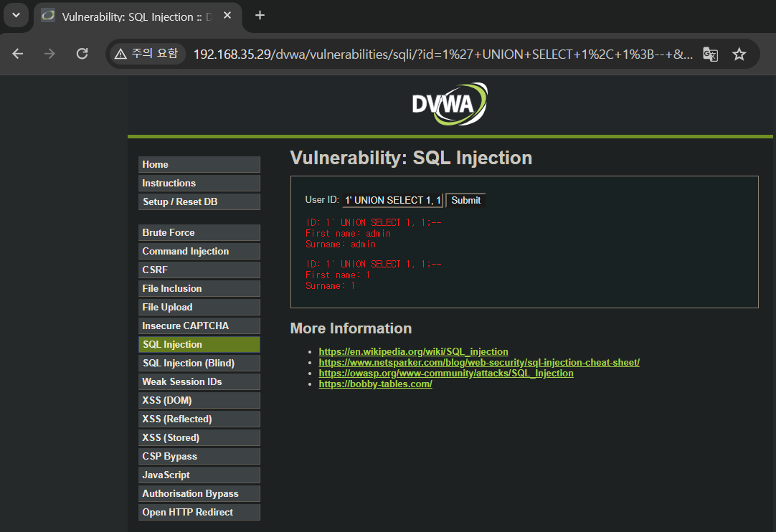Viewport: 776px width, 532px height.
Task: Open the tab search dropdown arrow
Action: click(x=16, y=15)
